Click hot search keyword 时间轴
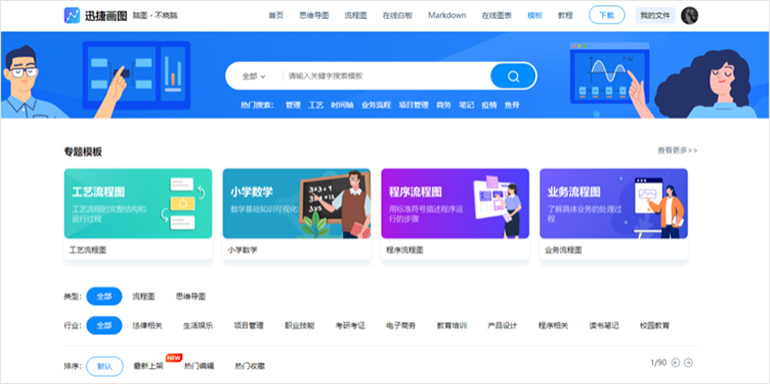 [x=342, y=105]
